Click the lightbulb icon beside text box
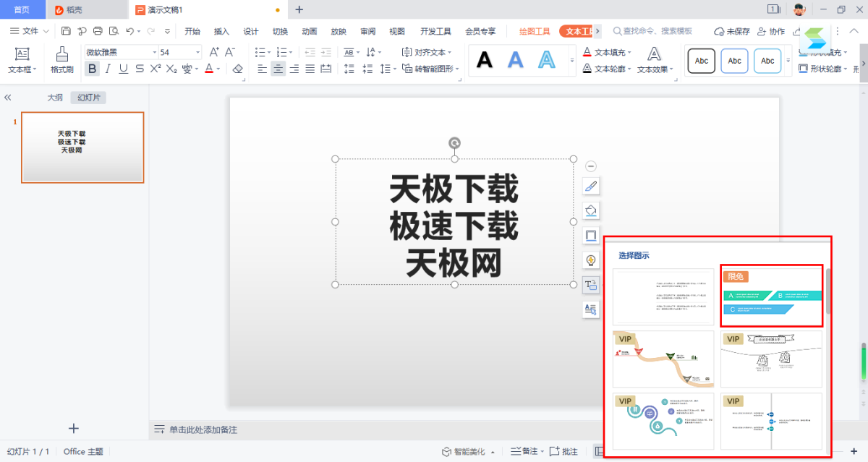This screenshot has height=462, width=868. [590, 260]
